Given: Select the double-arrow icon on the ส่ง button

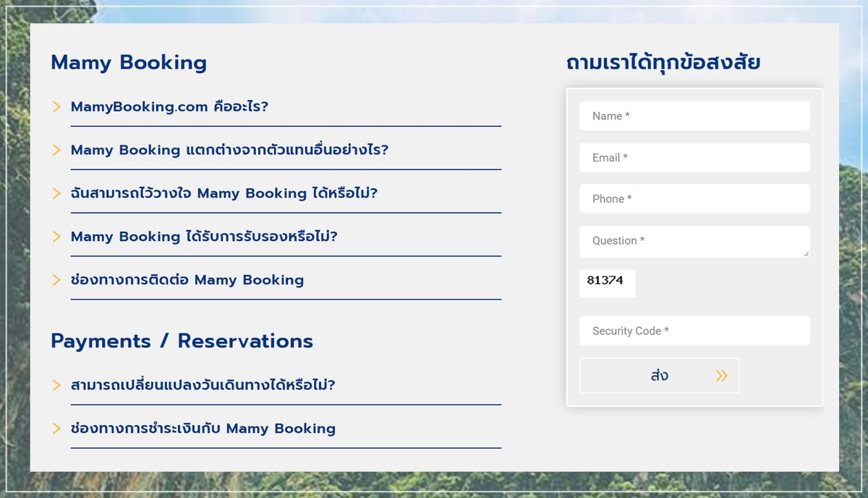Looking at the screenshot, I should 721,376.
